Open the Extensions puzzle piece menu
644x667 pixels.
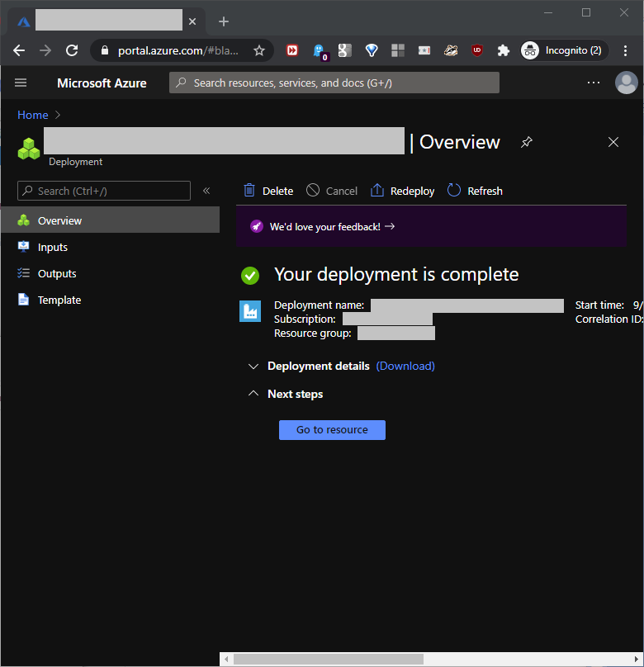[x=503, y=50]
